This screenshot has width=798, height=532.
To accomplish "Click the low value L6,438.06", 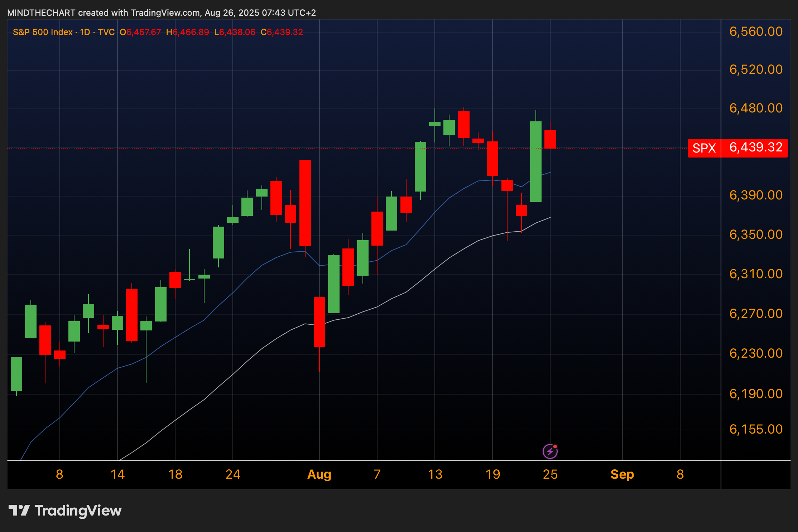I will point(235,32).
